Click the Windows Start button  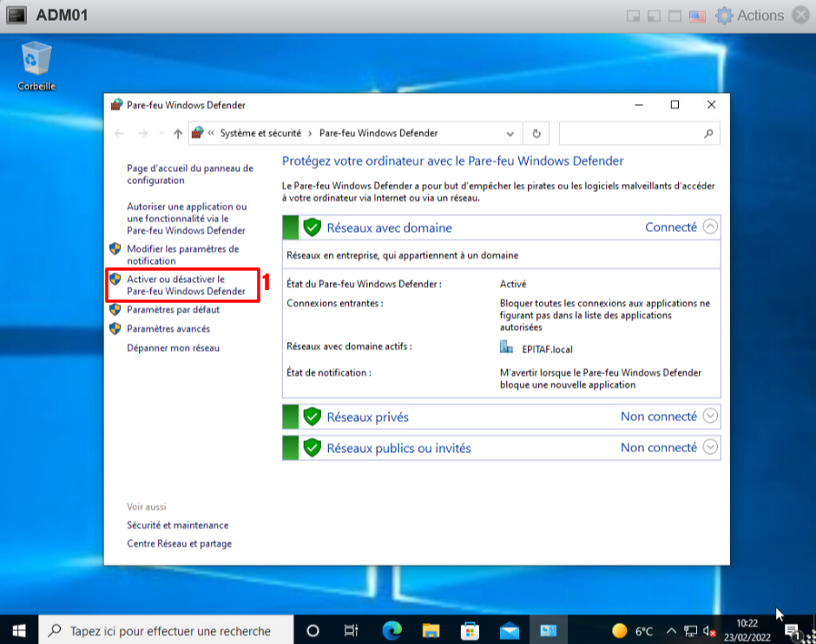(18, 630)
